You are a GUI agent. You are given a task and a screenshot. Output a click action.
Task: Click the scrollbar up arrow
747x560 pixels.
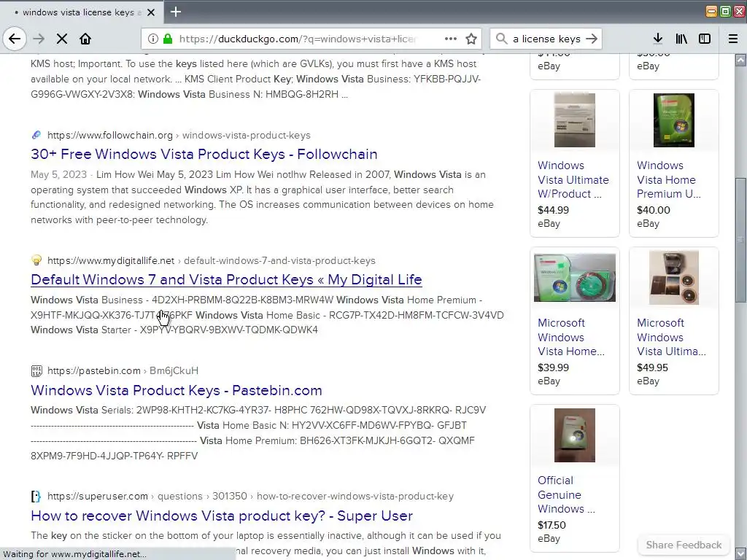[740, 60]
